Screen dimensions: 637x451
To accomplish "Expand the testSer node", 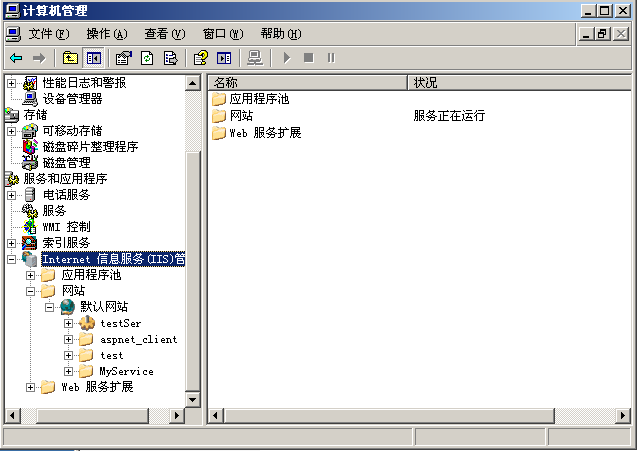I will click(68, 323).
